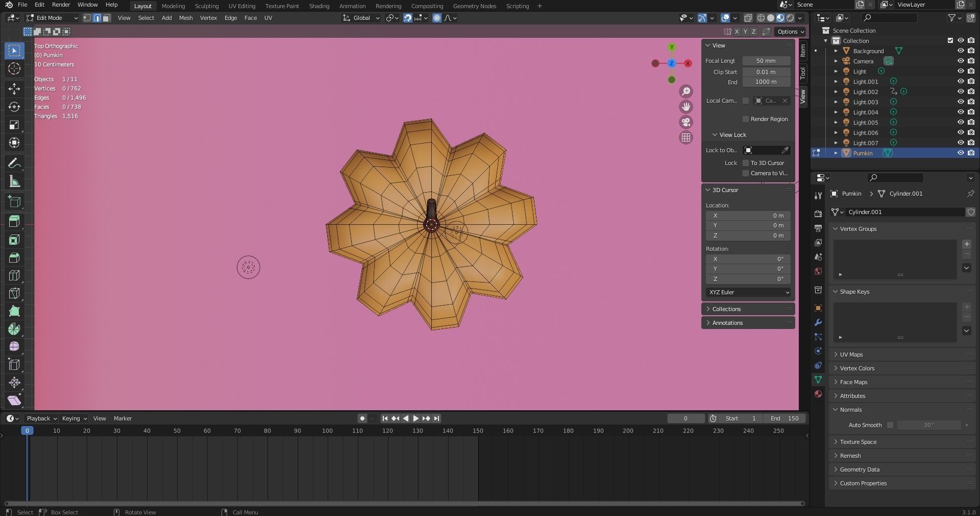980x516 pixels.
Task: Open the Marker menu in timeline
Action: coord(122,418)
